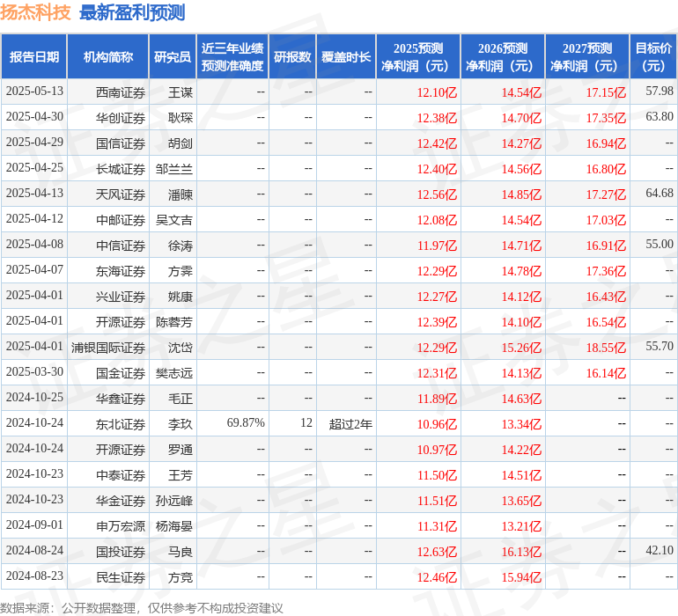This screenshot has width=678, height=616.
Task: Select the 2025预测净利润 column header
Action: (x=418, y=57)
